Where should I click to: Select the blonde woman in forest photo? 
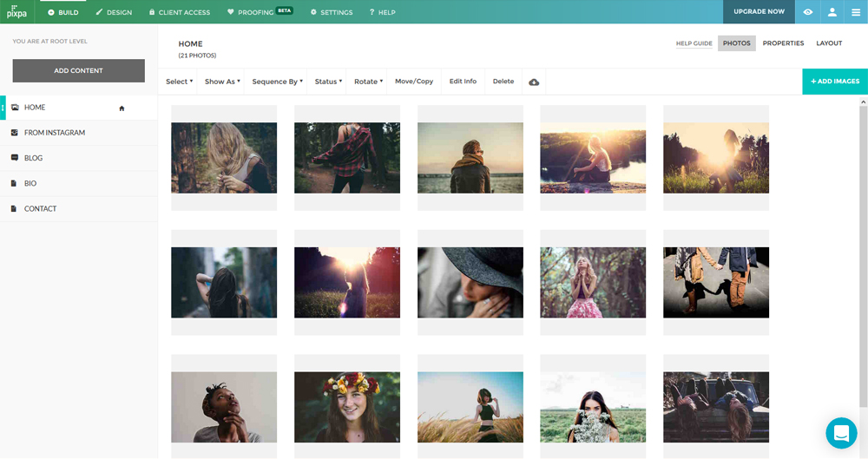[x=224, y=158]
